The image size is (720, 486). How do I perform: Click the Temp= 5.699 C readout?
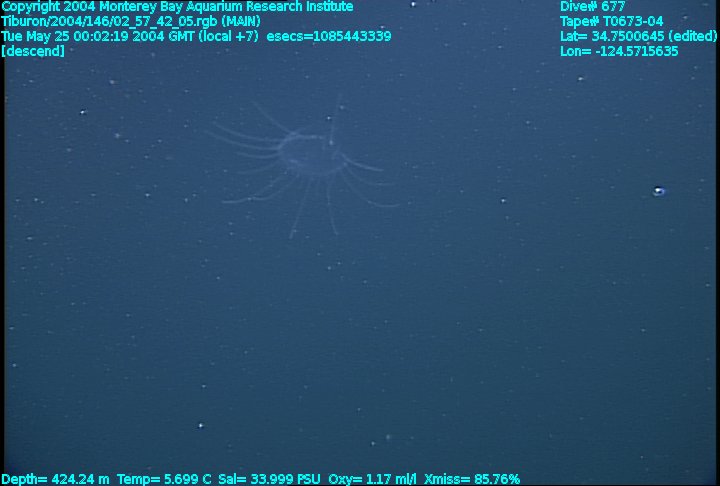(x=164, y=480)
